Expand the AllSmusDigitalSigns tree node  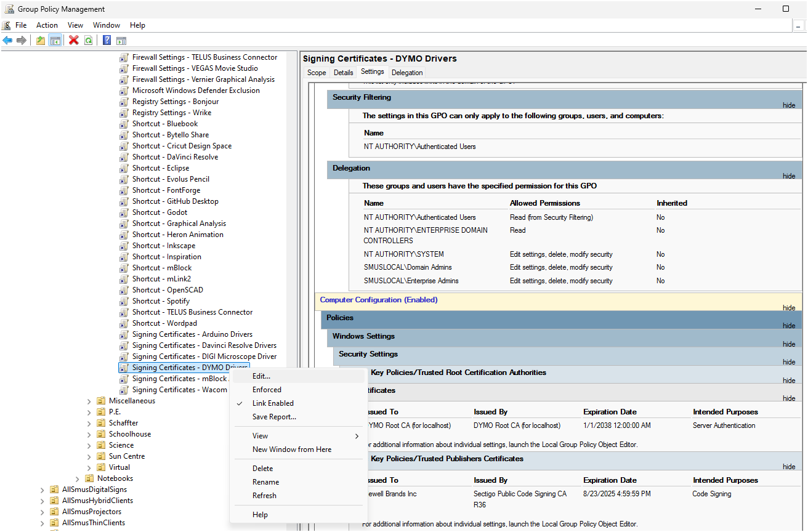[x=42, y=490]
